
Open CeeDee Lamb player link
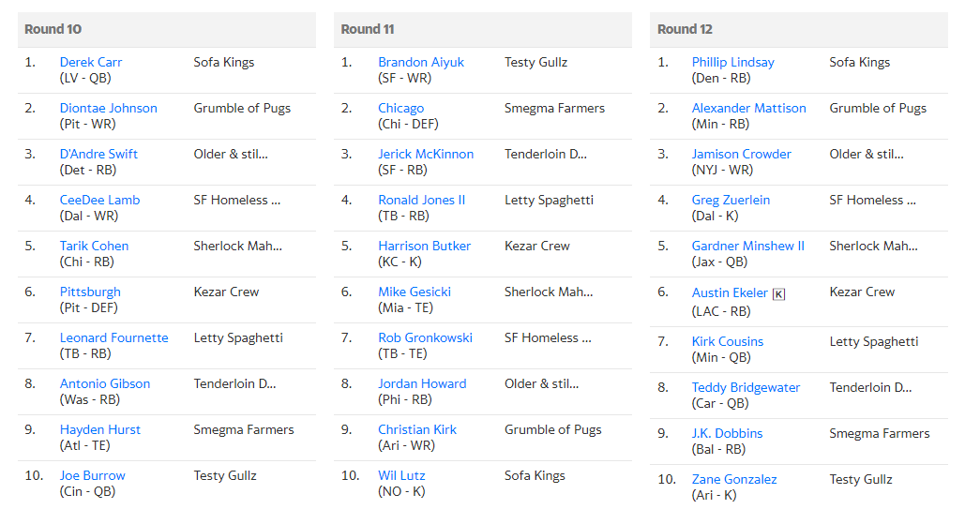click(100, 200)
